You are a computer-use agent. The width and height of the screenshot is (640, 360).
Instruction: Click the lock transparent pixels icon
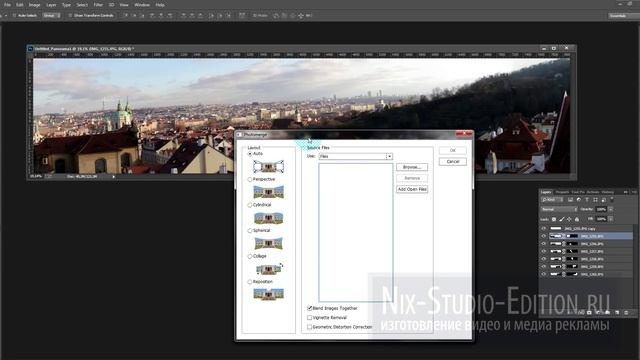pos(554,219)
